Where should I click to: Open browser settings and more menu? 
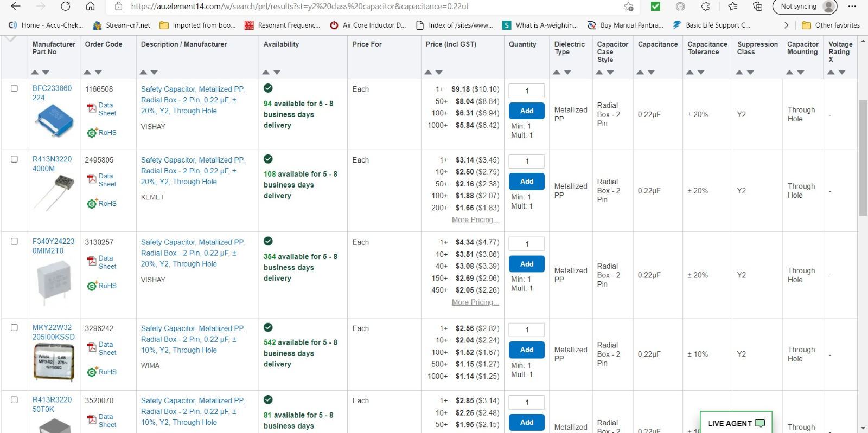tap(852, 7)
